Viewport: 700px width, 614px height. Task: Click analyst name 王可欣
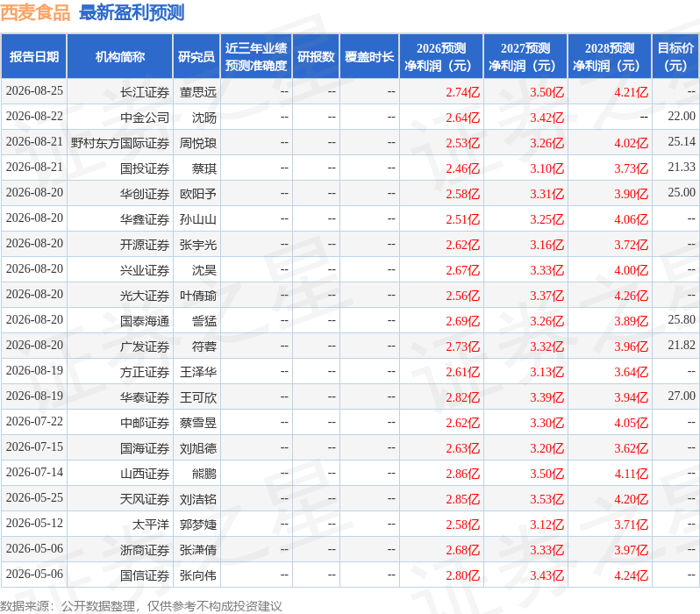(x=197, y=397)
